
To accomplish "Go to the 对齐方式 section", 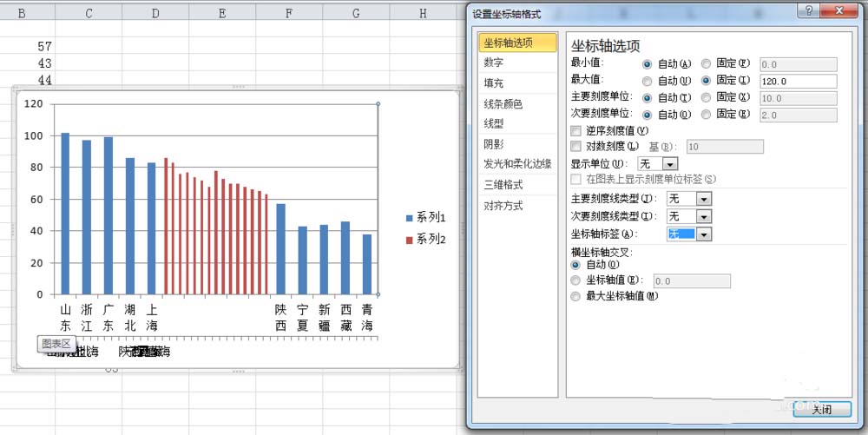I will (x=503, y=206).
